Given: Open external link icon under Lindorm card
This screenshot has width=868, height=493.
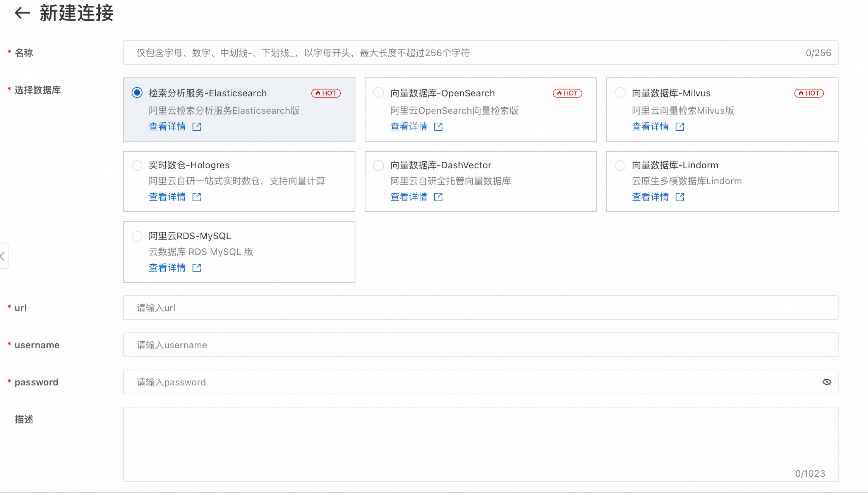Looking at the screenshot, I should click(680, 197).
